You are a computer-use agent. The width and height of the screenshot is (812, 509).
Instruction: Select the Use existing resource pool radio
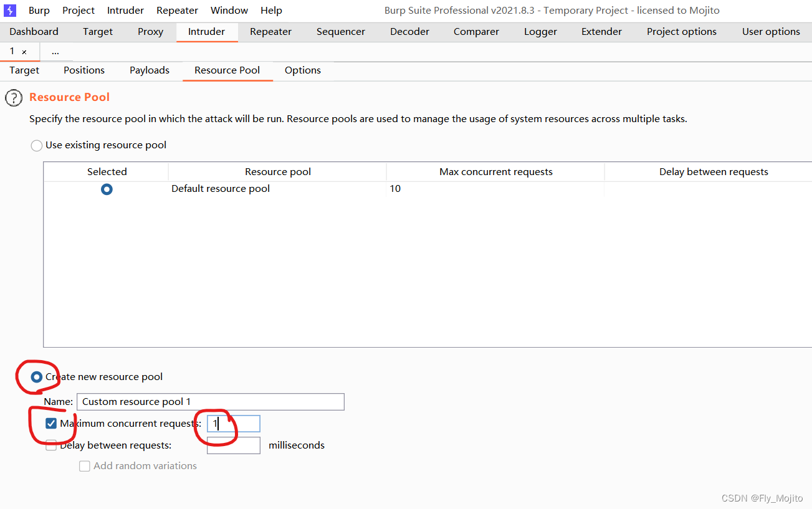tap(37, 146)
